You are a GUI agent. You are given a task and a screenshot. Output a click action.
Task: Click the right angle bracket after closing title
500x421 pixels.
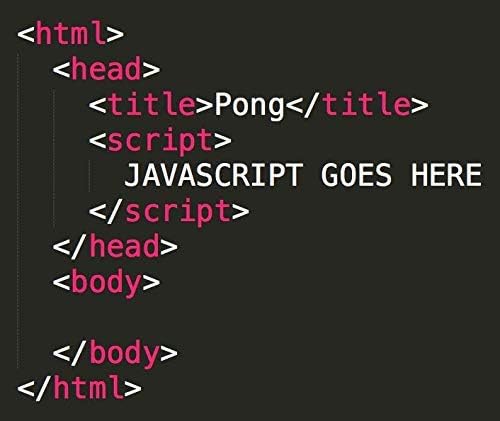point(420,106)
